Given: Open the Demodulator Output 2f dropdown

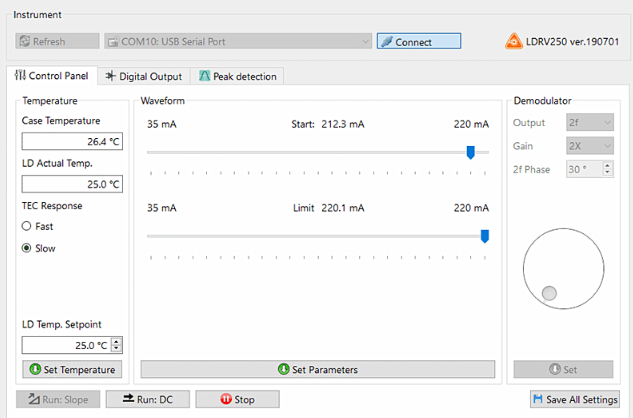Looking at the screenshot, I should point(590,122).
